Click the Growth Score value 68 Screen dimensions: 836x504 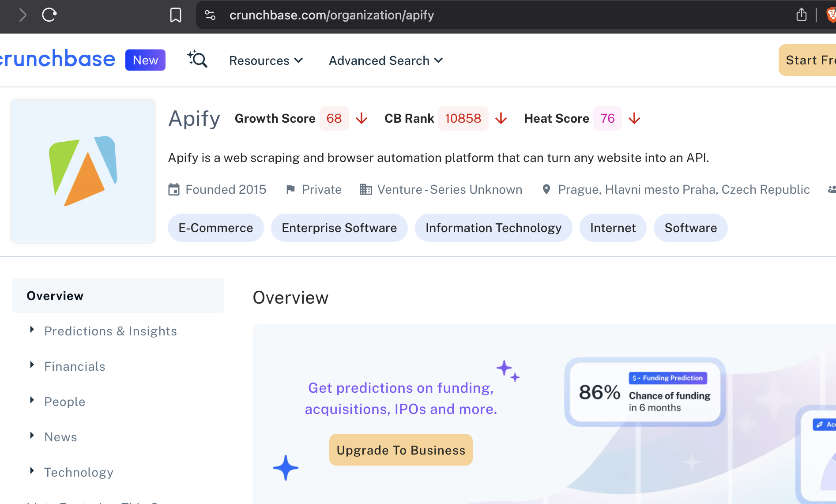click(334, 118)
